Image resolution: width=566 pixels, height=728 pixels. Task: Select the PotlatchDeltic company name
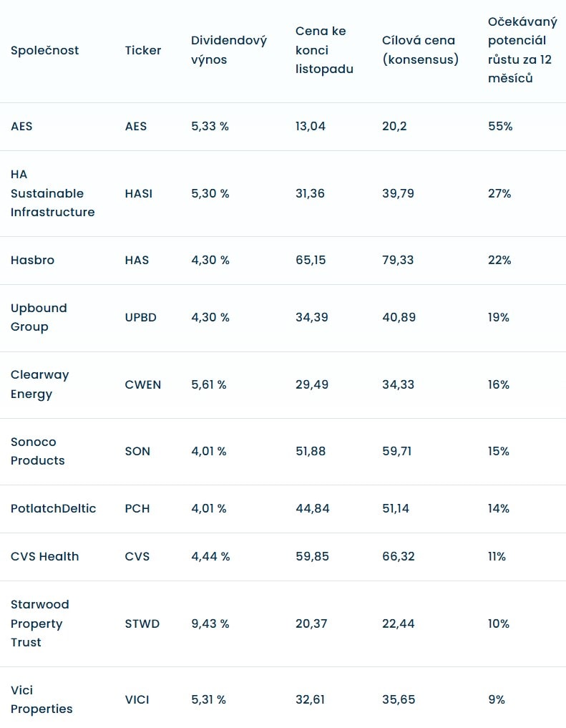53,508
